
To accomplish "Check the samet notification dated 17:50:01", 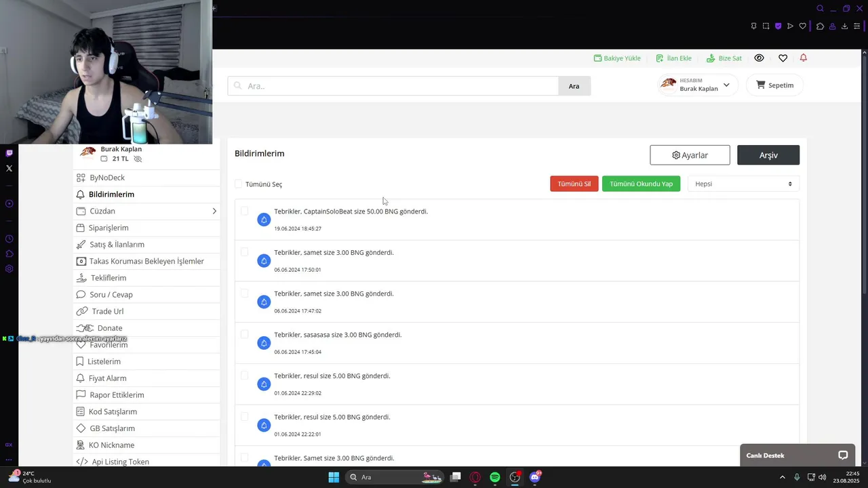I will 244,252.
